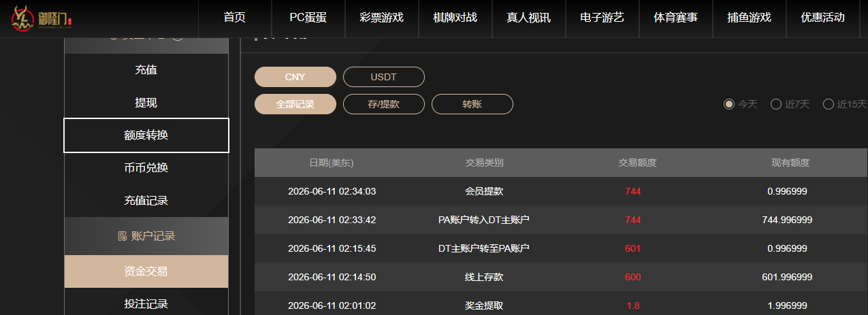Click date 2026-06-11 02:14:50
The width and height of the screenshot is (868, 315).
click(332, 277)
